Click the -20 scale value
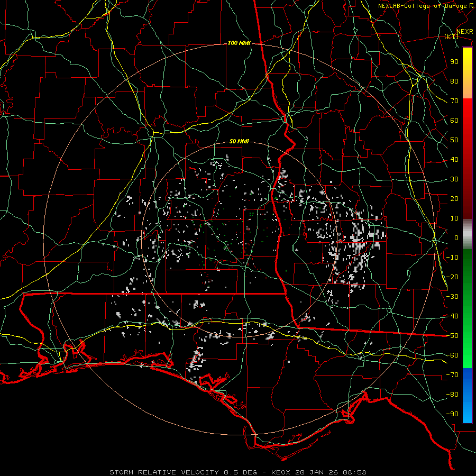Image resolution: width=476 pixels, height=476 pixels. pyautogui.click(x=452, y=277)
